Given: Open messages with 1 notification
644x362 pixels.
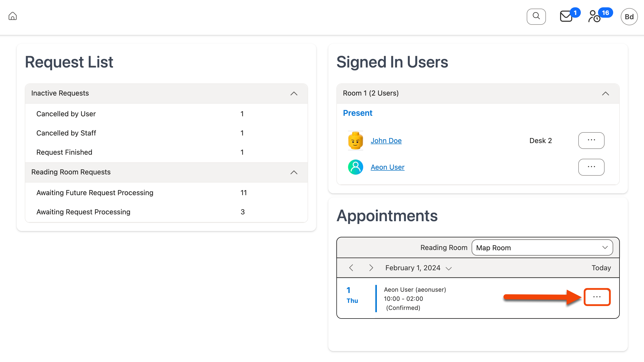Looking at the screenshot, I should coord(566,17).
